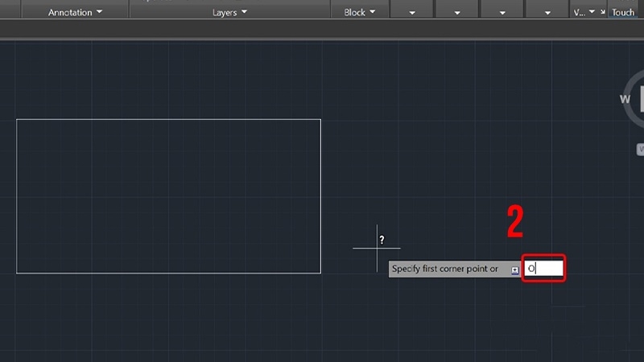Open the options arrow icon in the command tooltip

tap(514, 270)
